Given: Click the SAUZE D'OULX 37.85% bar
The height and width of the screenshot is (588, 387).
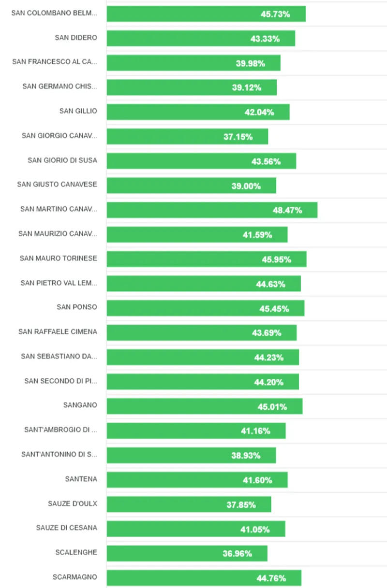Looking at the screenshot, I should coord(189,505).
